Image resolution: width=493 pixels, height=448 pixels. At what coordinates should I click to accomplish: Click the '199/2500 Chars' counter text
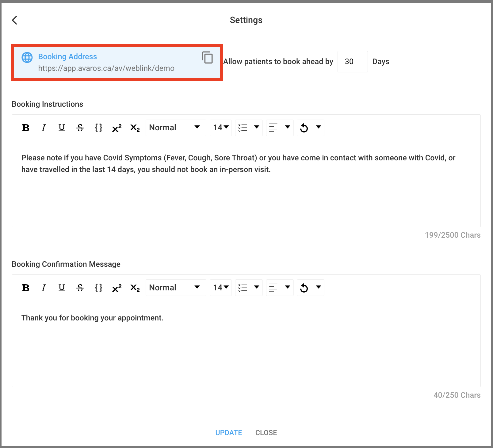click(x=453, y=235)
